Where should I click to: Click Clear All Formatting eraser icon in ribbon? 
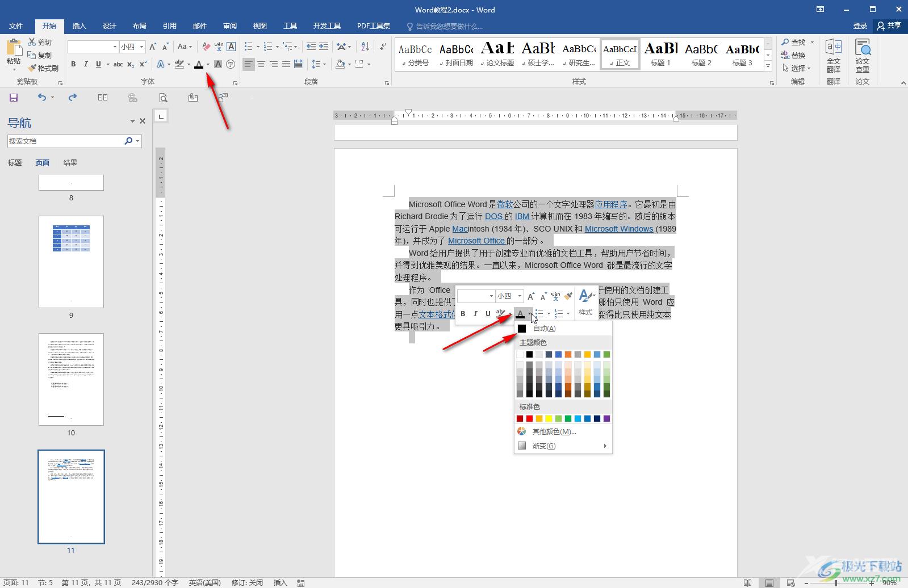pyautogui.click(x=206, y=47)
